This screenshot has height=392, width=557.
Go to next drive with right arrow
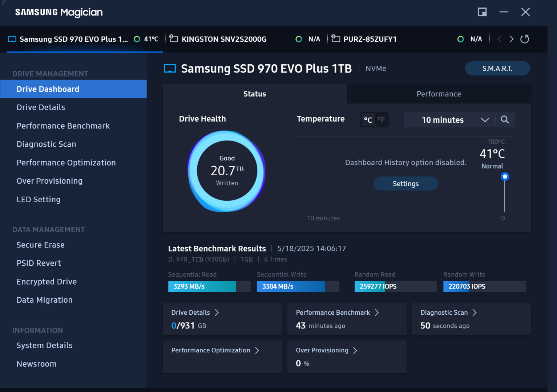tap(512, 39)
